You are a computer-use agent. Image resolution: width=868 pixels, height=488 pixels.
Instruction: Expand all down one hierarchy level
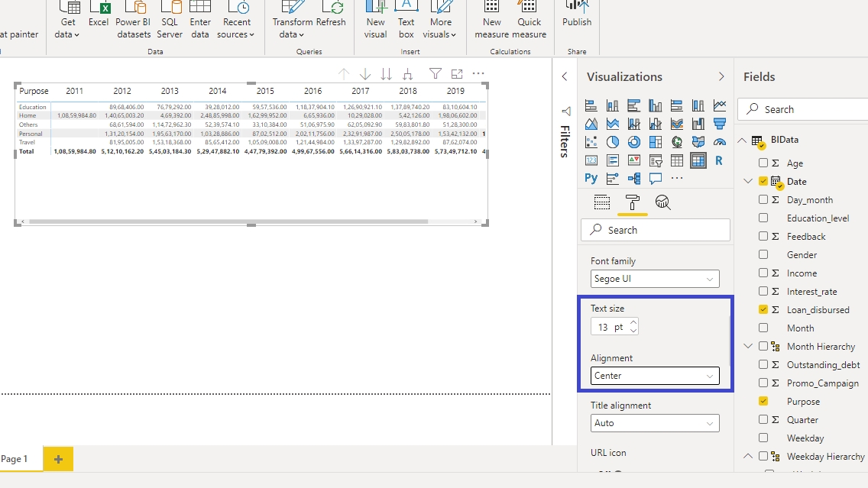pyautogui.click(x=408, y=74)
